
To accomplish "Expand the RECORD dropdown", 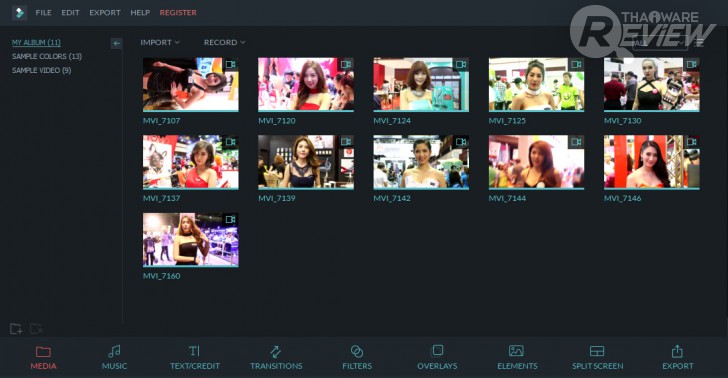I will 224,42.
